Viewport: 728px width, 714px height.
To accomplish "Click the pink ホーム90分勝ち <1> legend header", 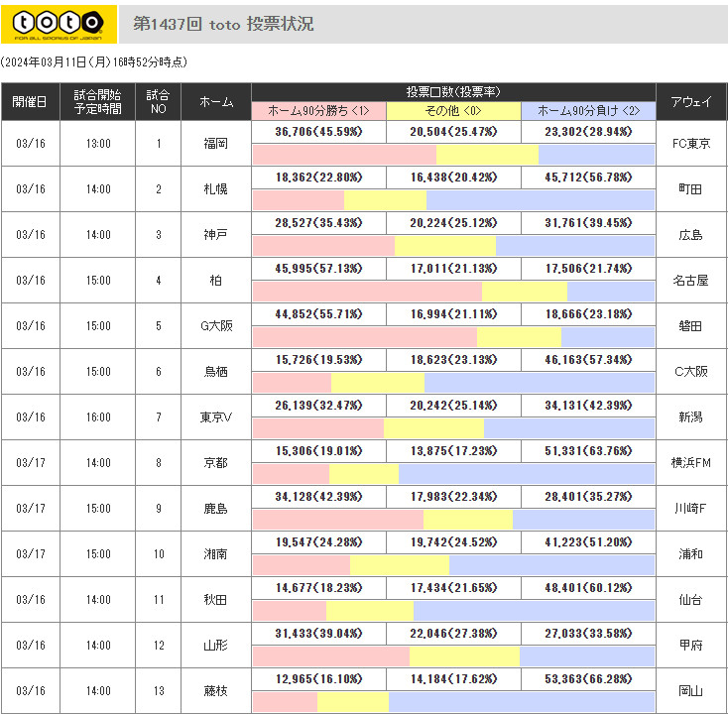I will [x=319, y=111].
